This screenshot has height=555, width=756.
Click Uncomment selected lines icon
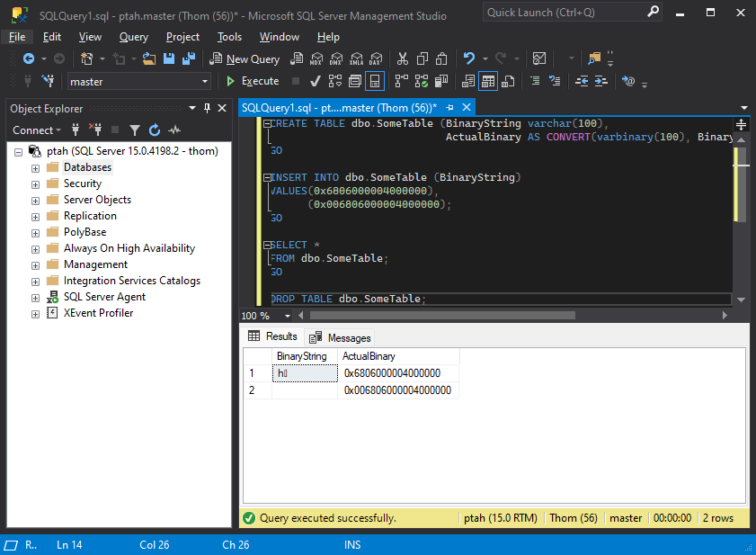tap(555, 81)
